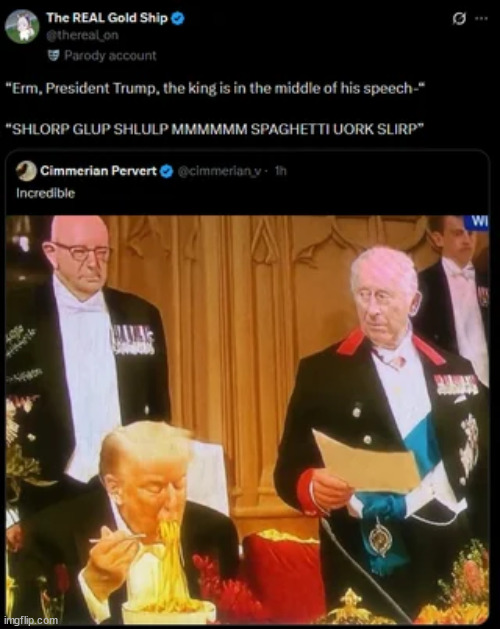Screen dimensions: 500x629
Task: Click the imgflip.com watermark link
Action: (31, 620)
